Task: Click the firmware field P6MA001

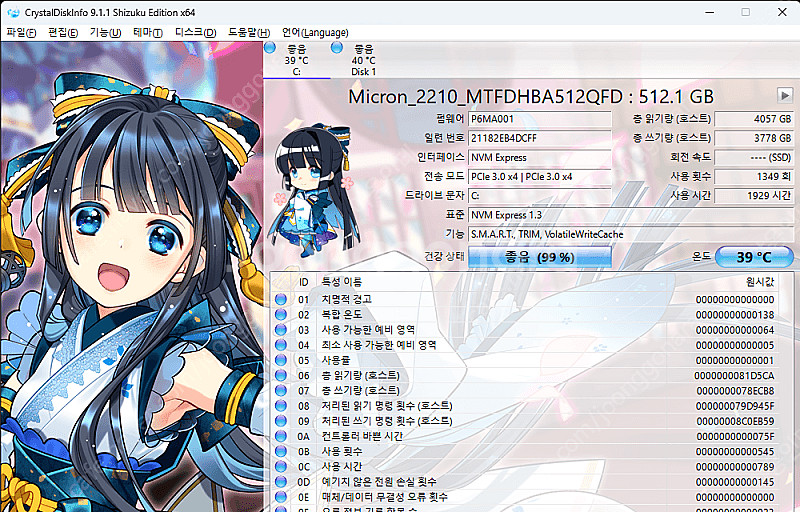Action: tap(540, 119)
